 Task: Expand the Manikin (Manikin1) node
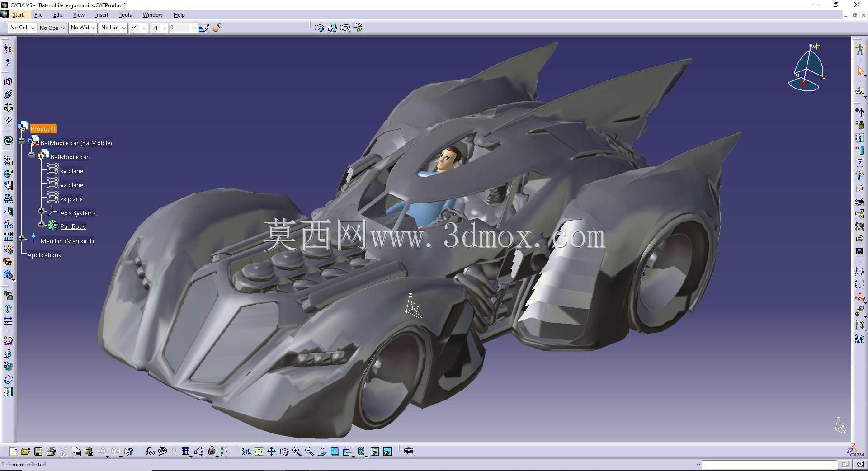(22, 239)
